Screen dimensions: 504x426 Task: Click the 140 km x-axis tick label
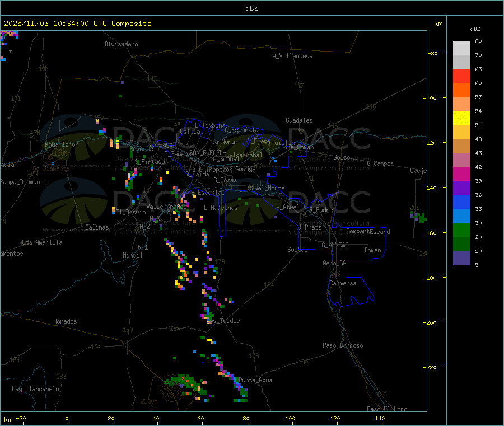380,418
